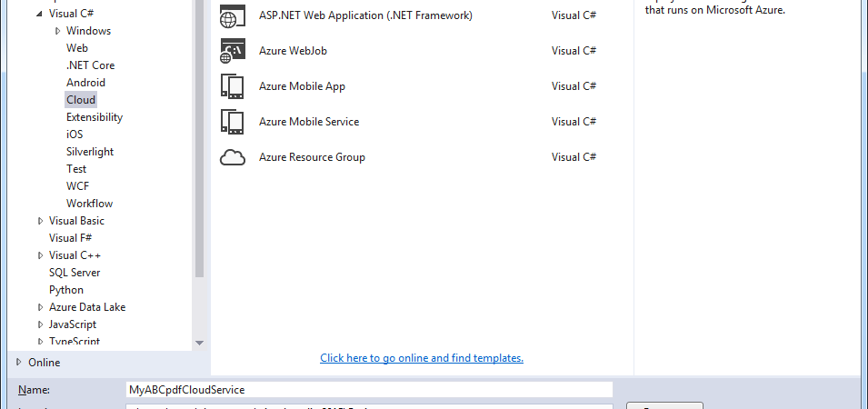
Task: Choose the Azure Resource Group cloud icon
Action: [233, 157]
